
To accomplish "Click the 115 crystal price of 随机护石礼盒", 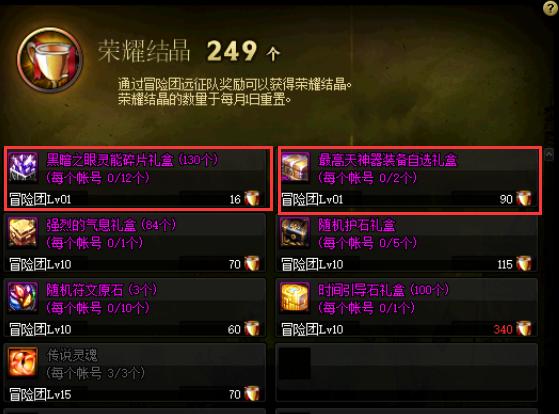I will pos(505,265).
